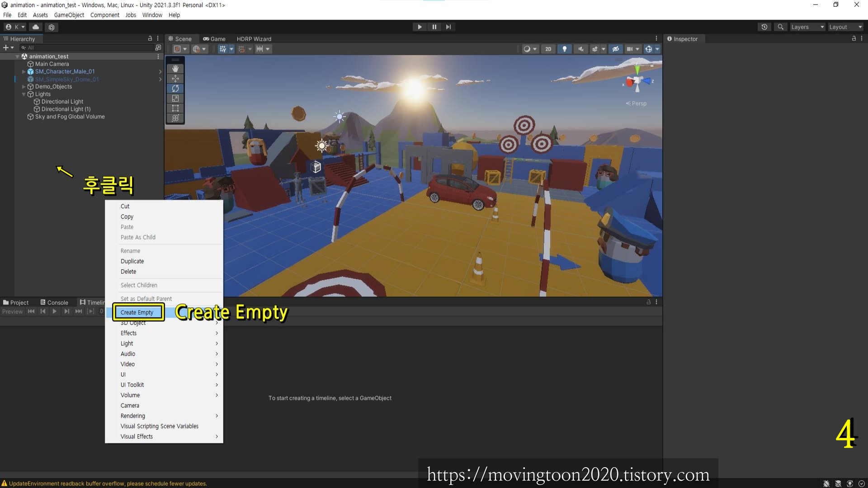Open Scene view three-dot options

coord(656,38)
